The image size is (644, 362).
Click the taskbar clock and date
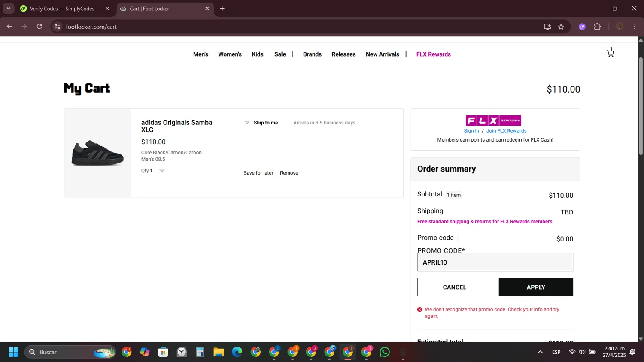click(x=614, y=352)
